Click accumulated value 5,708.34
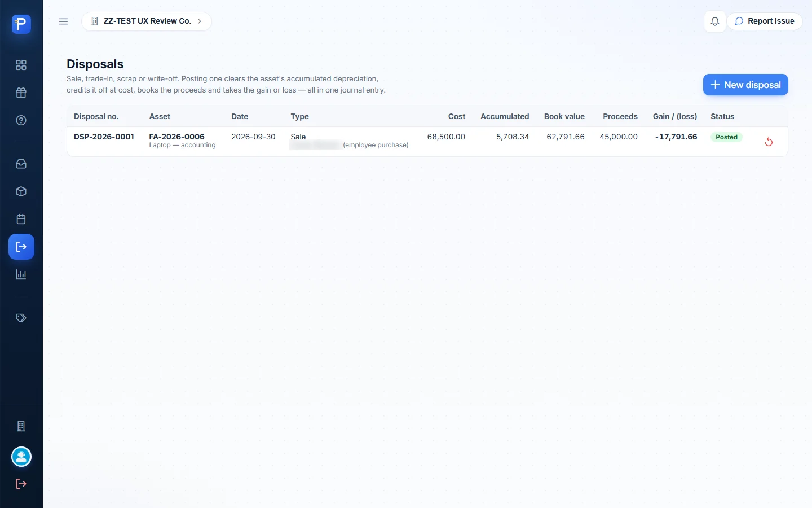This screenshot has width=812, height=508. (x=513, y=137)
